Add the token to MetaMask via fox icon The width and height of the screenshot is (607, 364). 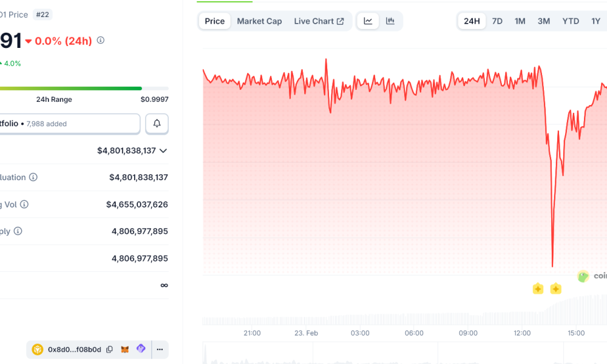125,349
